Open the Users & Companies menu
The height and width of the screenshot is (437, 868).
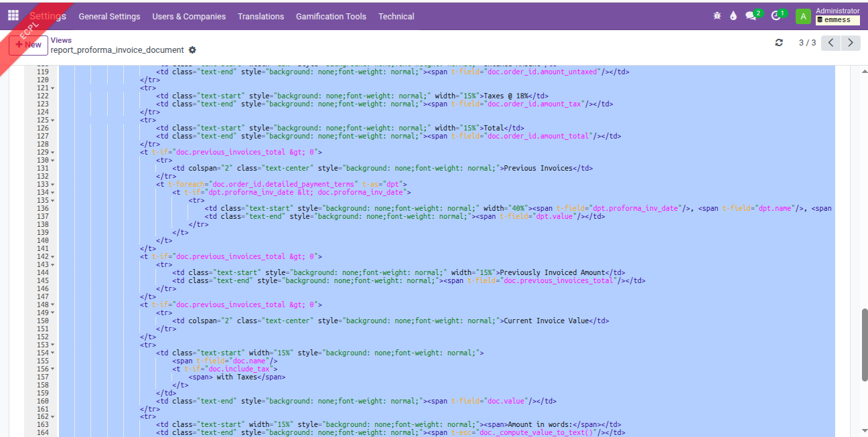(189, 16)
